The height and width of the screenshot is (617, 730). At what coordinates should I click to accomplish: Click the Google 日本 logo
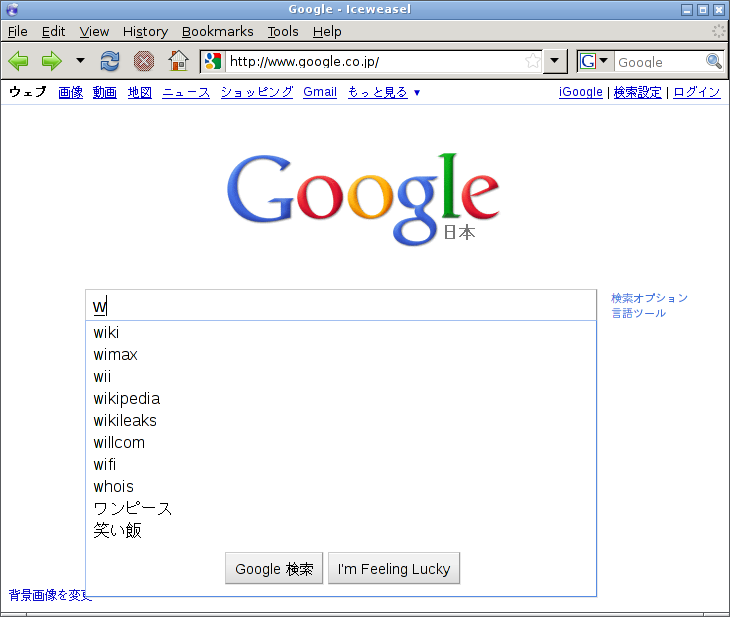(x=363, y=198)
